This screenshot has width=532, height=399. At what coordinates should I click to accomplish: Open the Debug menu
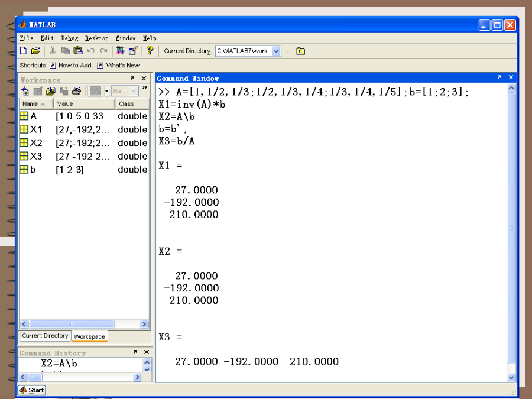coord(70,38)
